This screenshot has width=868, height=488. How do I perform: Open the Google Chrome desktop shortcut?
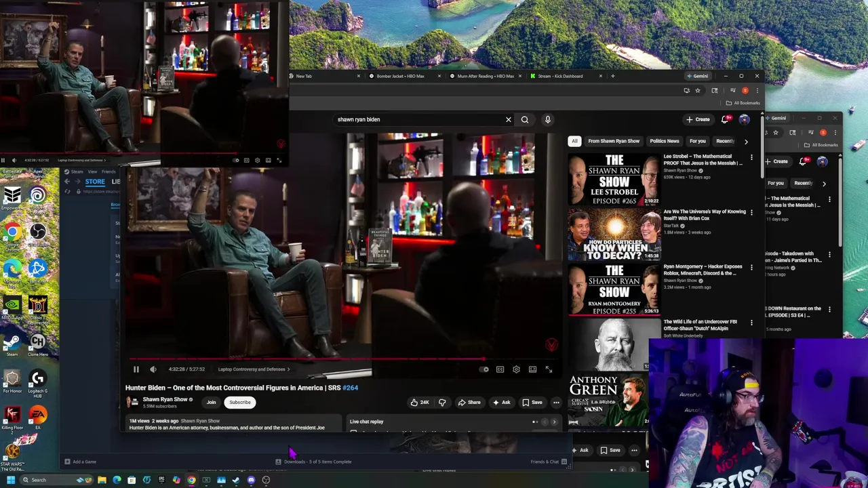[x=12, y=235]
